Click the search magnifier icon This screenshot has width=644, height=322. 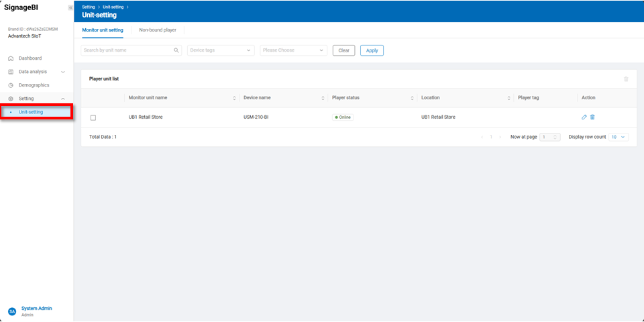coord(176,50)
